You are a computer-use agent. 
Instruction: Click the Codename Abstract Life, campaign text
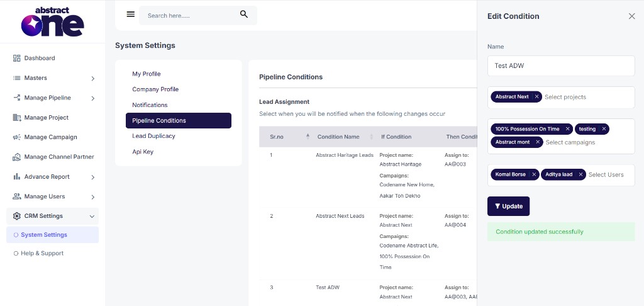pyautogui.click(x=409, y=246)
